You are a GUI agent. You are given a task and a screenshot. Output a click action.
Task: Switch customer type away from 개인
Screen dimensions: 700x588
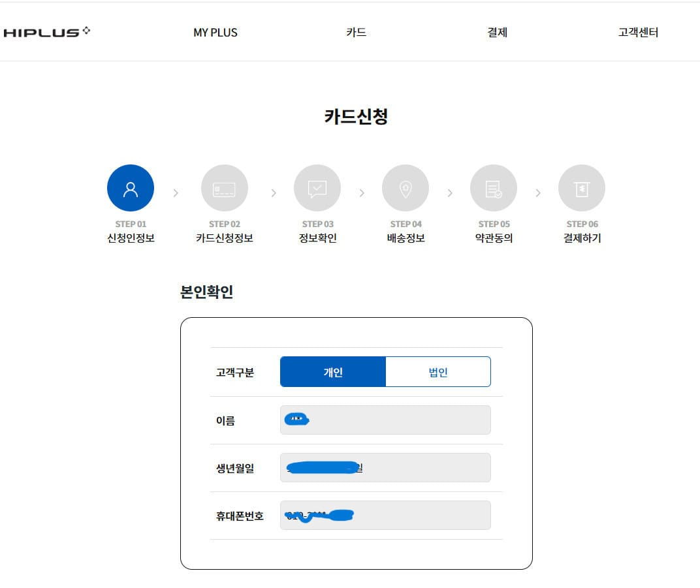(438, 371)
